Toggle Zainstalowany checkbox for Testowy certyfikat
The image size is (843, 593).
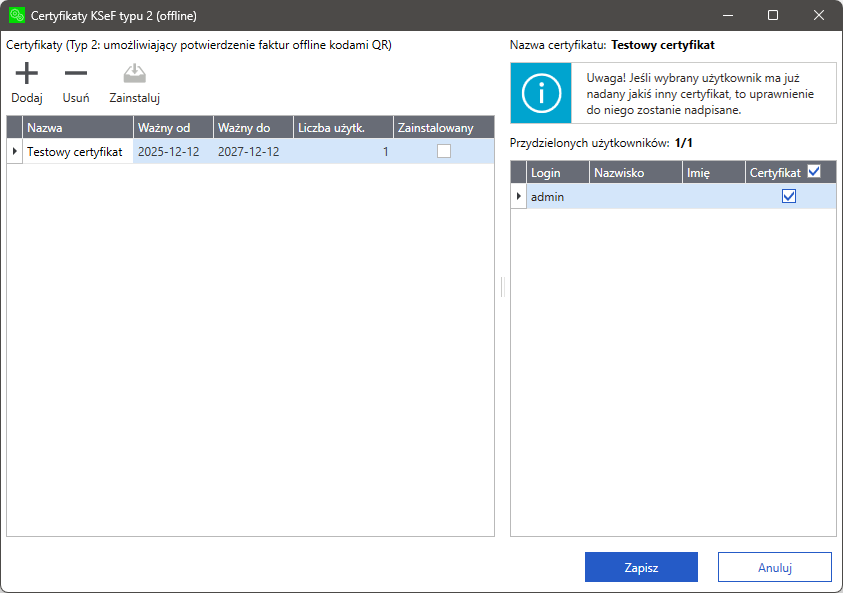coord(443,152)
